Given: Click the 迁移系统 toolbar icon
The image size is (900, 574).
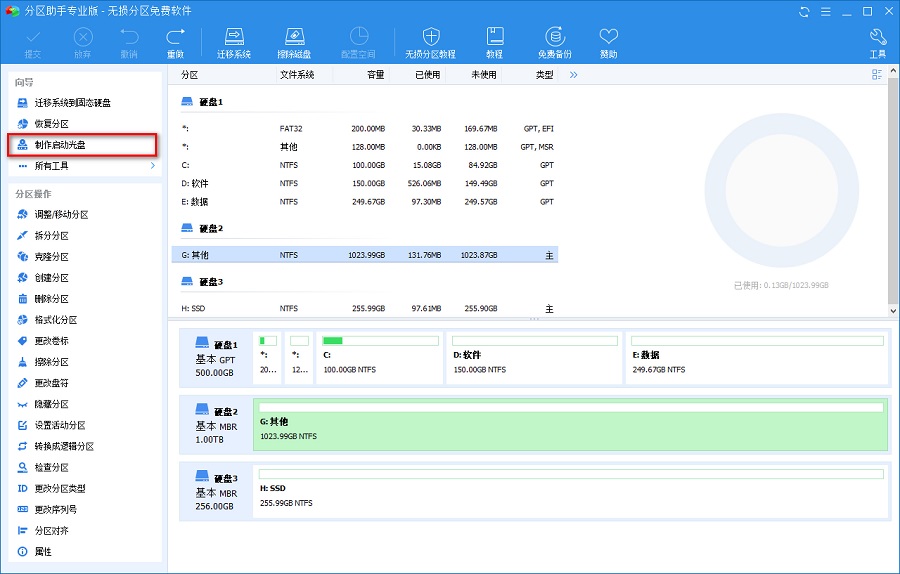Looking at the screenshot, I should tap(233, 42).
